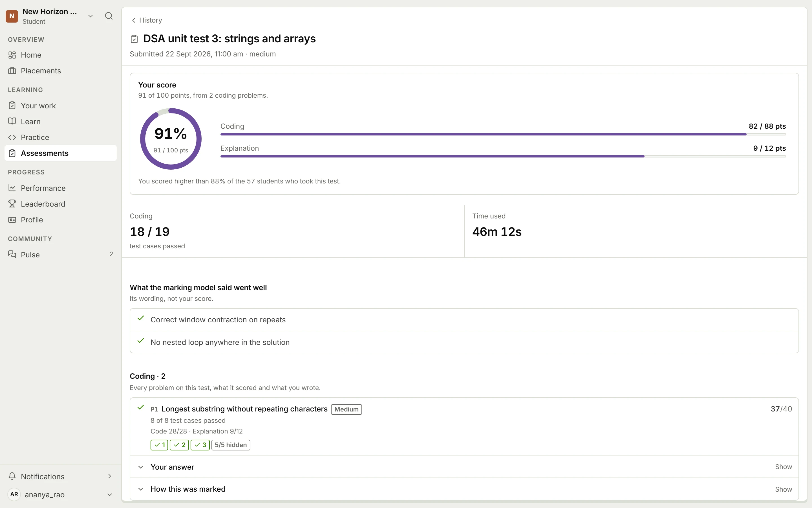Click 'Correct window contraction on repeats' row
The width and height of the screenshot is (812, 508).
[x=464, y=320]
